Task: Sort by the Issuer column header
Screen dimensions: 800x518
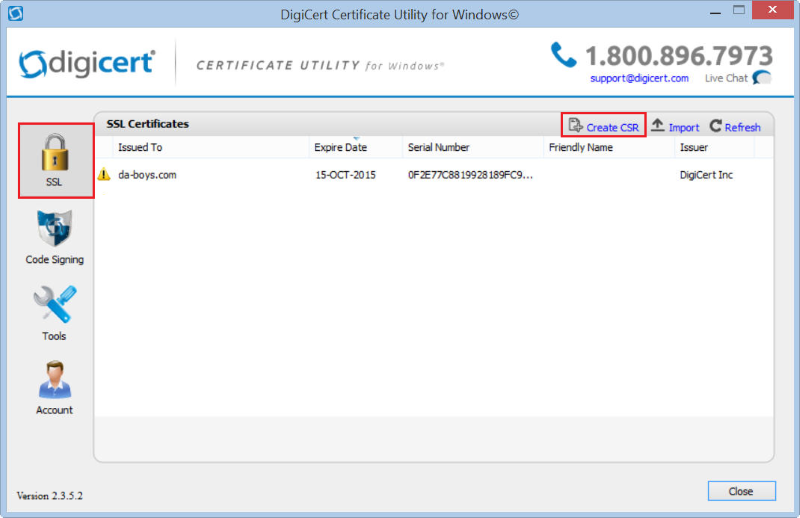Action: click(x=714, y=147)
